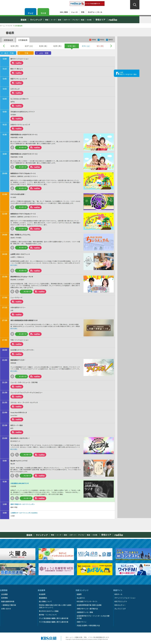Open the radiko button for KBS京都エキサイティングナイター
The image size is (151, 644).
click(17, 354)
